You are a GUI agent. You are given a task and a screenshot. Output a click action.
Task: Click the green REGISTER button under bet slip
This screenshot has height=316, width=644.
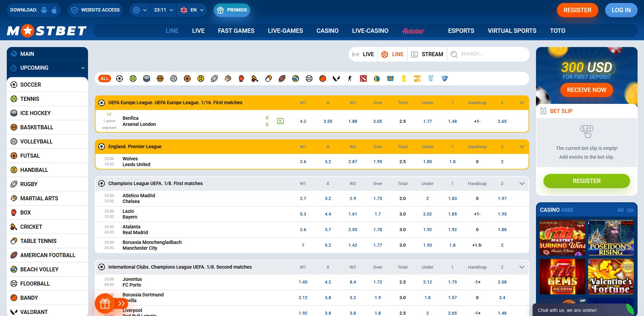point(587,181)
